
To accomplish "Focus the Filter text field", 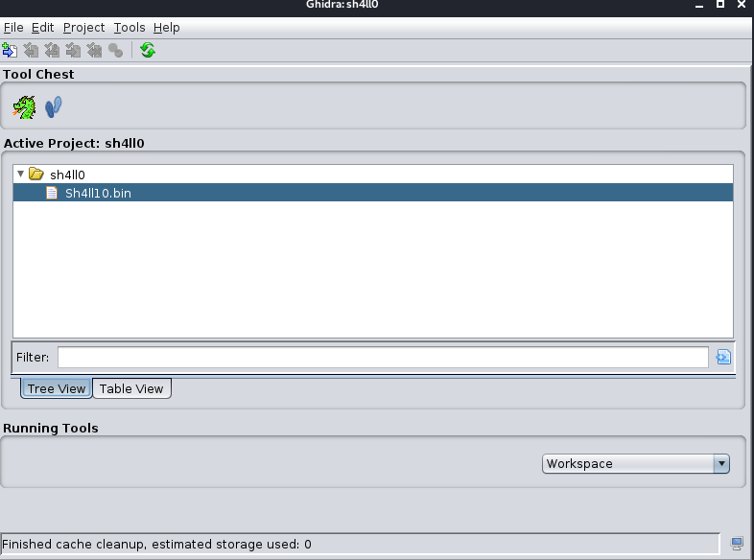I will coord(383,357).
